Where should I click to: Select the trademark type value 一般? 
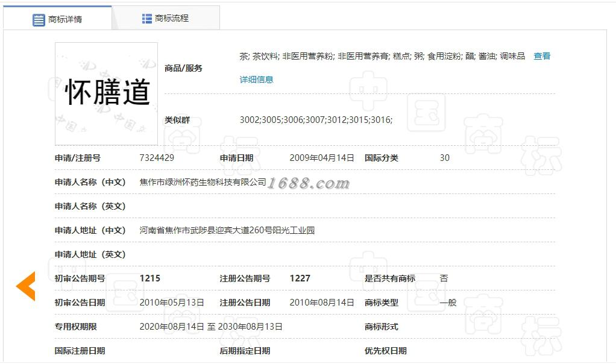pos(448,303)
